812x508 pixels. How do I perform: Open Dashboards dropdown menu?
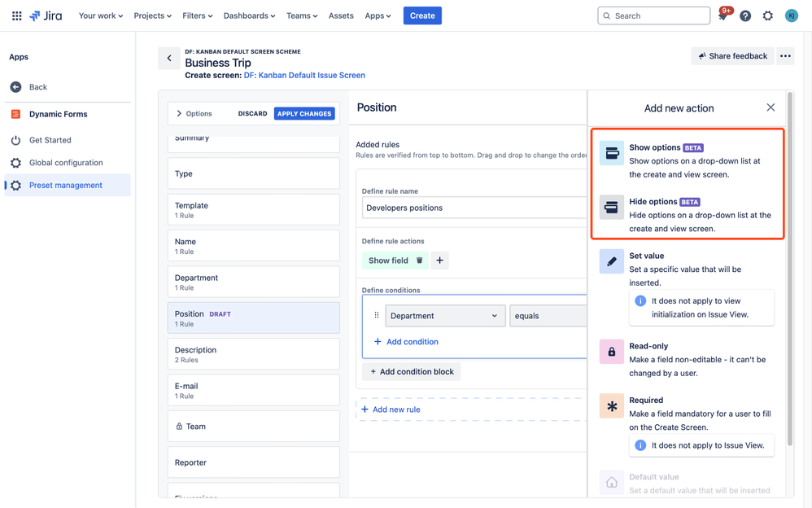point(249,15)
